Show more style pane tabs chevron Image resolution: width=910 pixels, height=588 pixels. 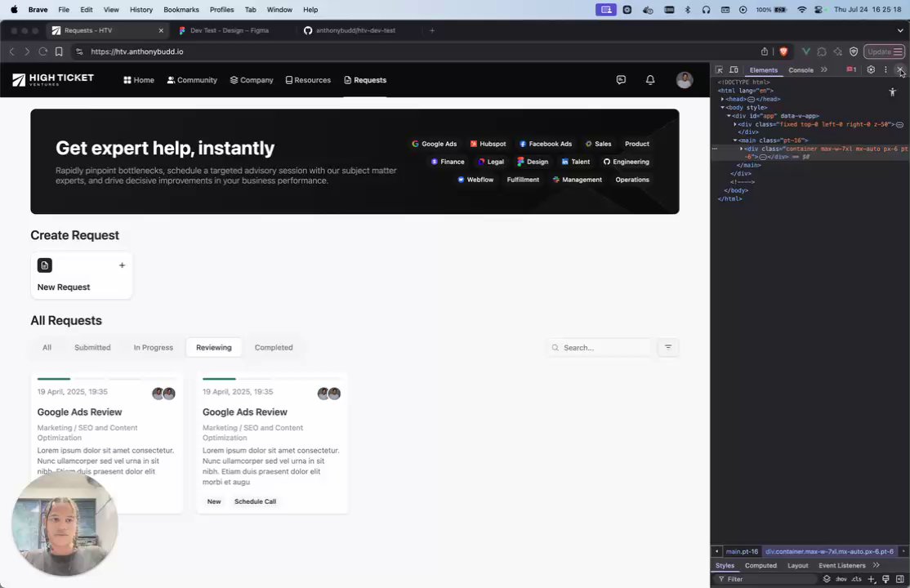coord(877,565)
